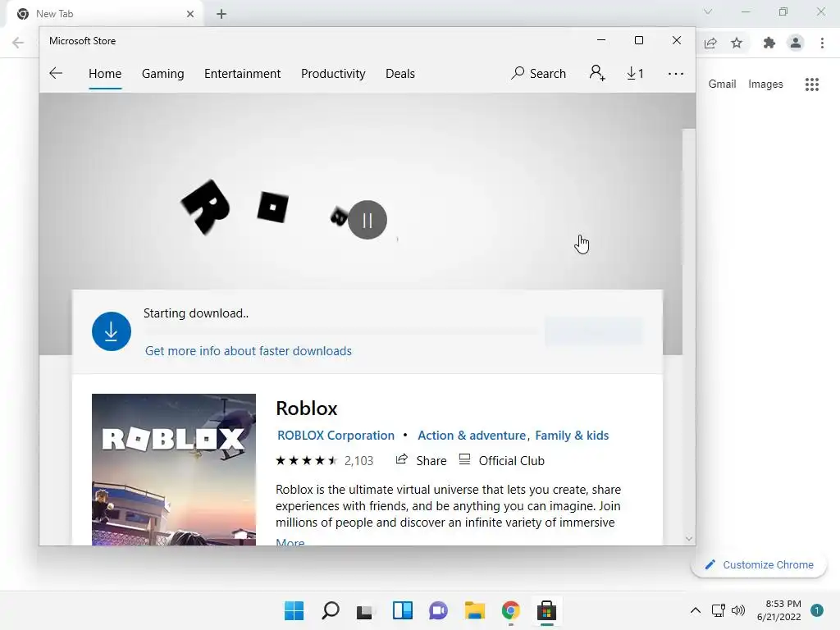
Task: Click the blue download arrow icon
Action: click(x=112, y=331)
